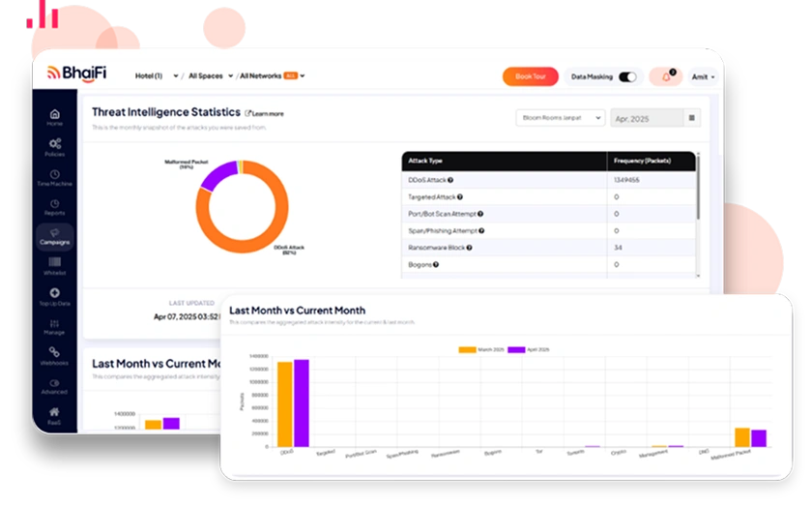Click the notification bell icon
812x506 pixels.
coord(665,76)
